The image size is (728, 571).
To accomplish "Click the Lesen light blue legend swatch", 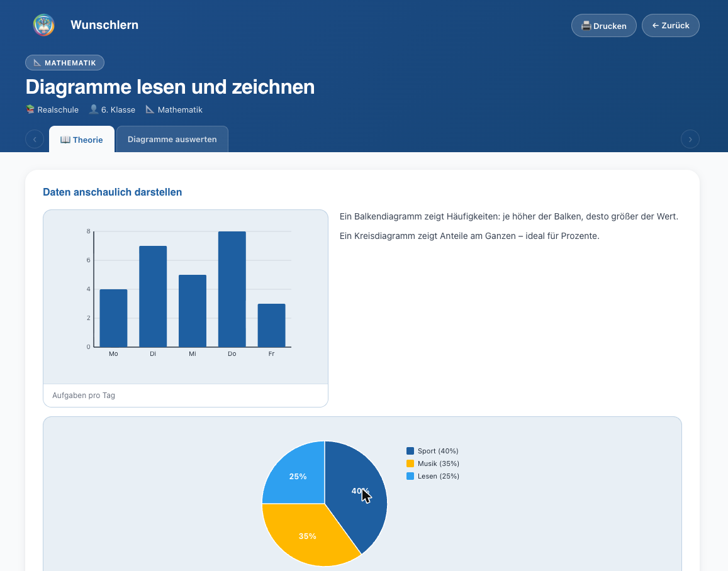I will (x=410, y=476).
